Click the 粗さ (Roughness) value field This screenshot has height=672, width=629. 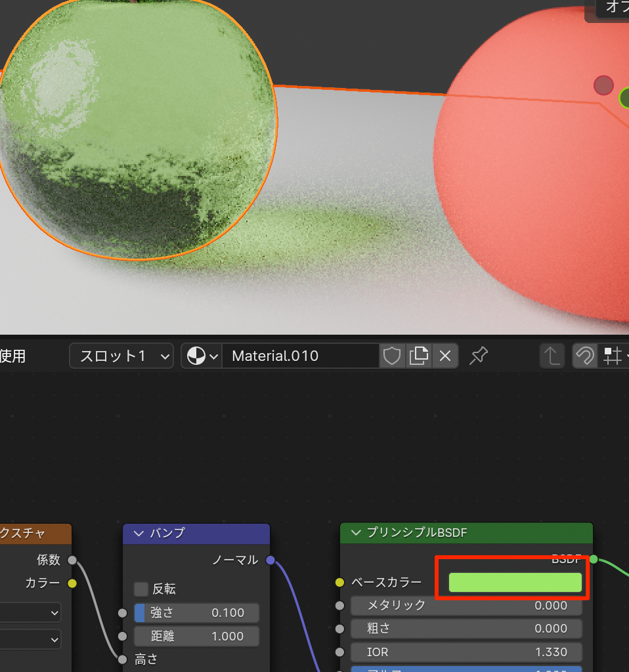(x=466, y=629)
